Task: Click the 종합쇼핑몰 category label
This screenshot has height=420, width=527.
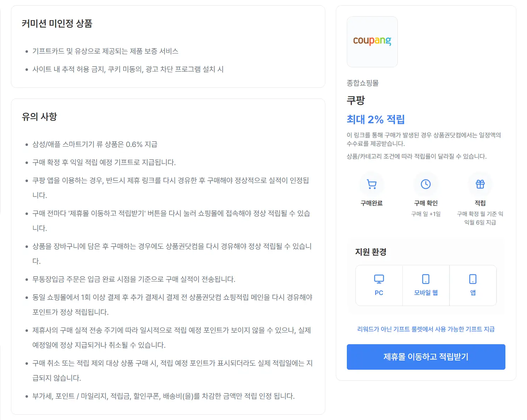Action: click(363, 83)
